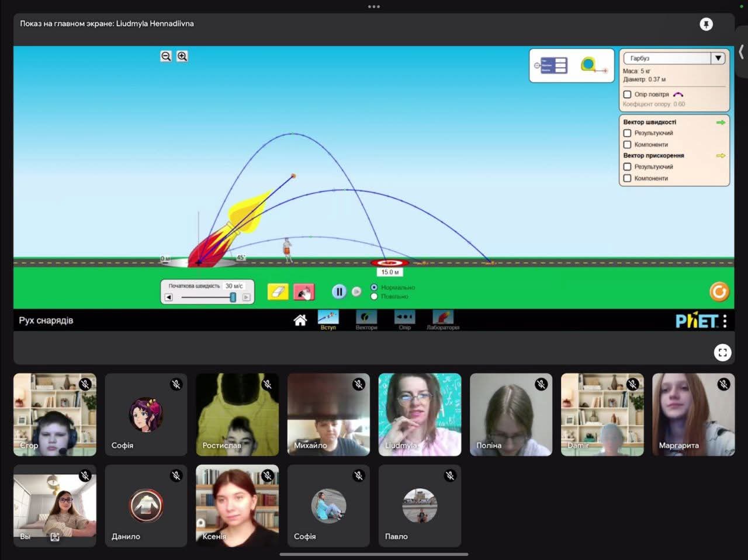Check Результуючий under Вектор швидкості
This screenshot has height=560, width=748.
628,133
